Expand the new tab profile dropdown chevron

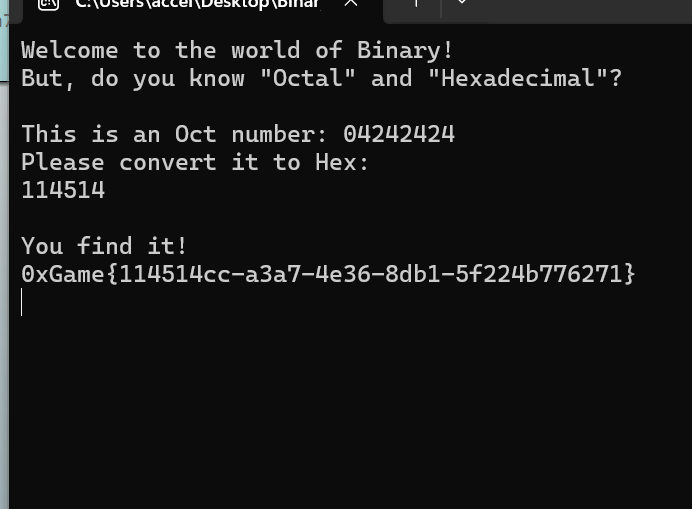[462, 3]
